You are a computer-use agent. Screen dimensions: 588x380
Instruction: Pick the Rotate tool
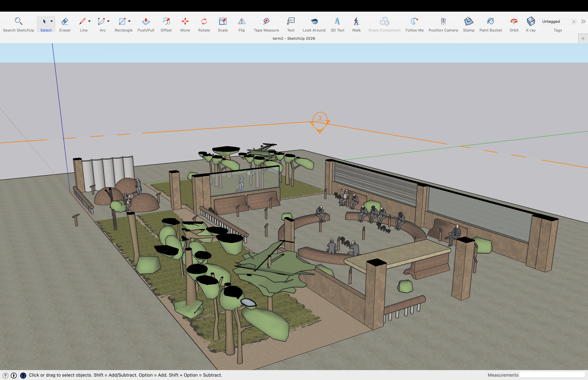point(204,24)
